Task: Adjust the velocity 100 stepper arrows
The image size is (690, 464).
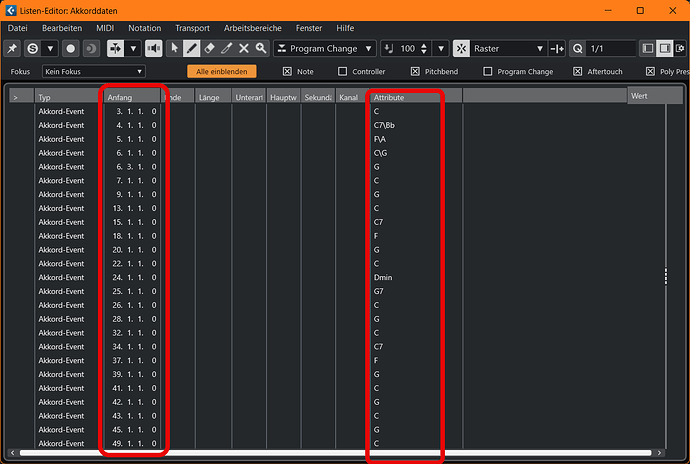Action: (x=424, y=48)
